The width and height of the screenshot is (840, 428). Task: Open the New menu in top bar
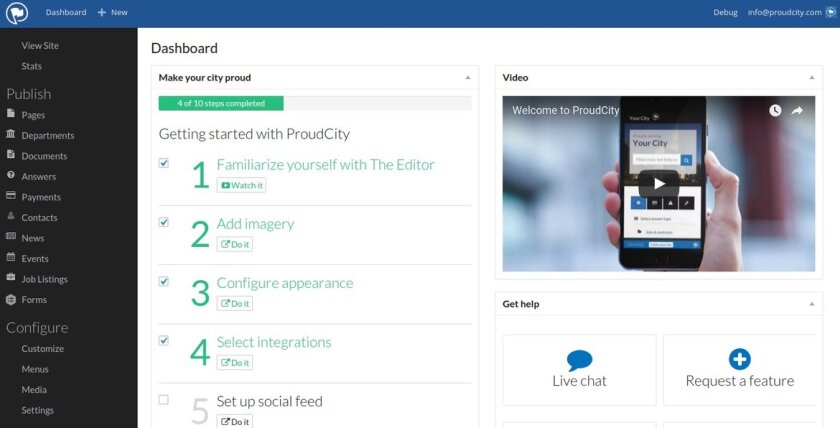pyautogui.click(x=112, y=12)
